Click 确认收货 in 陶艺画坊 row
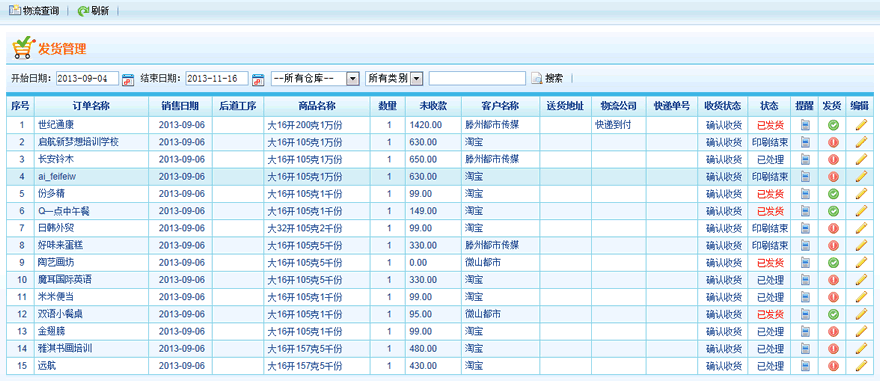Viewport: 880px width, 381px height. pyautogui.click(x=723, y=263)
